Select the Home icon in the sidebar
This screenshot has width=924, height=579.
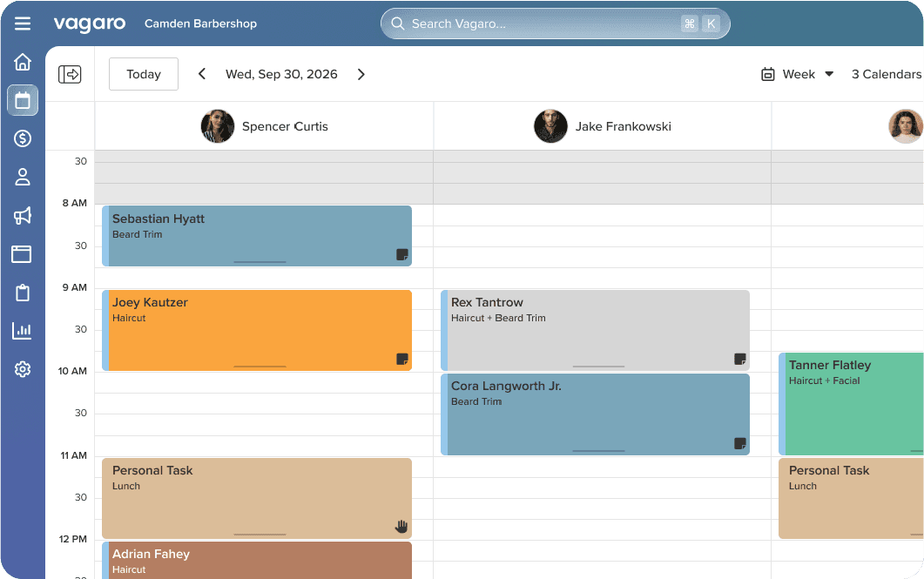(23, 61)
